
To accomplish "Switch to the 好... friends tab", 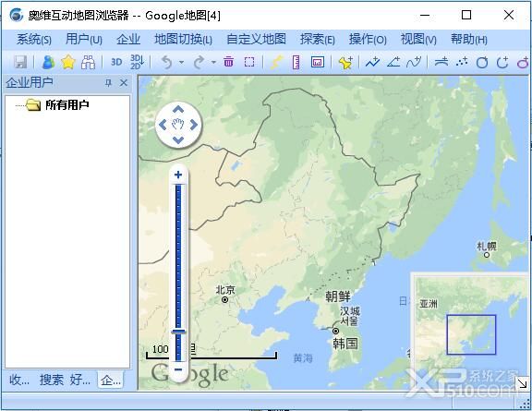I will coord(80,380).
